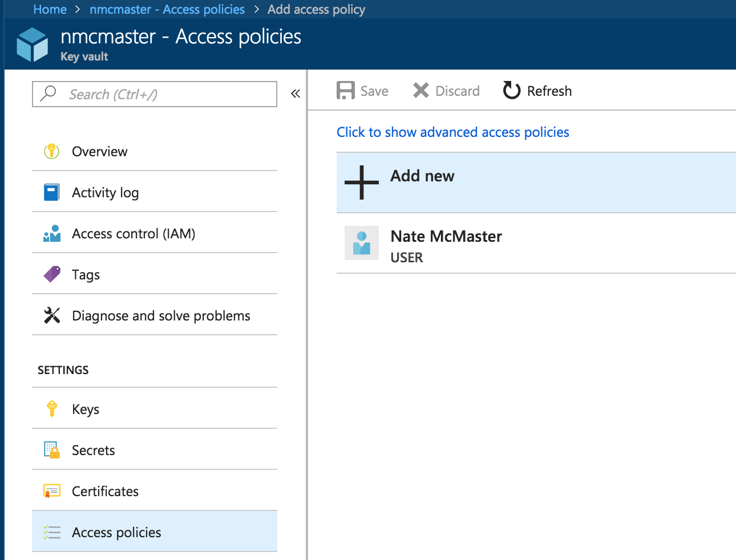This screenshot has width=736, height=560.
Task: Click the Refresh circular arrow icon
Action: pyautogui.click(x=512, y=90)
